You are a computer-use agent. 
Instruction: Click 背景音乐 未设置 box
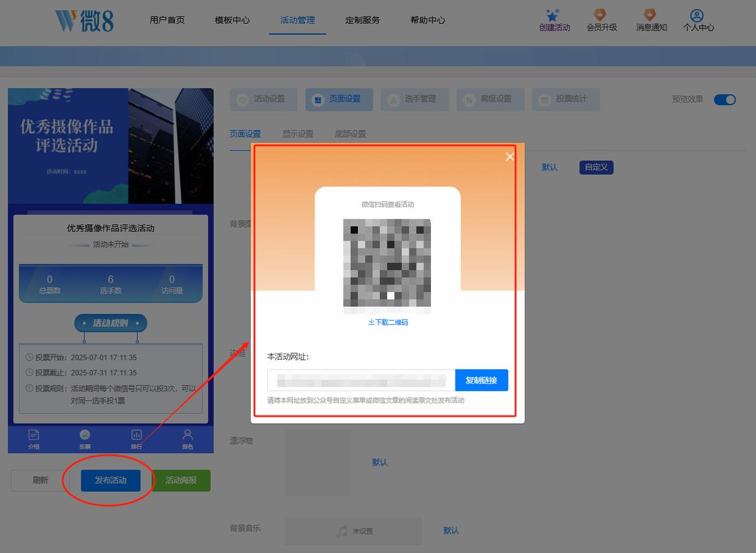(x=353, y=532)
